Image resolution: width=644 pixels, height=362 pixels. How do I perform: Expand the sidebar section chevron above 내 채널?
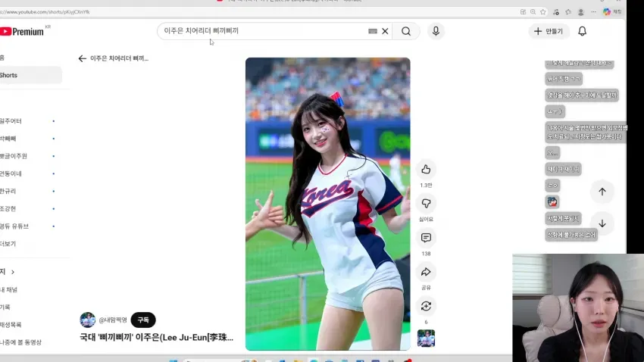(x=13, y=272)
